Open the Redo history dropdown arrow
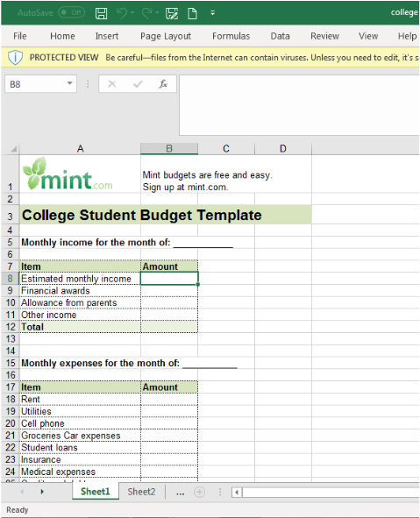This screenshot has height=518, width=420. tap(157, 12)
